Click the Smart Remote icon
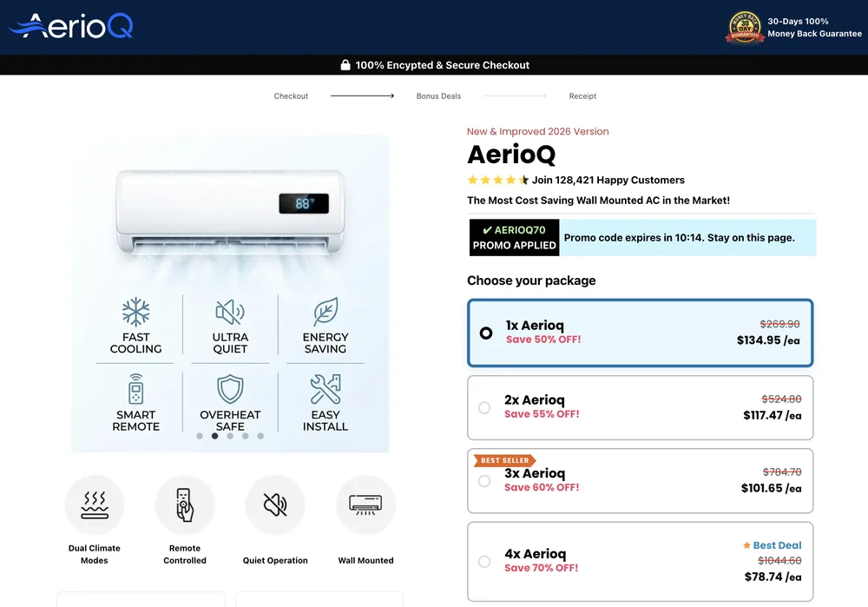The height and width of the screenshot is (607, 868). click(x=135, y=389)
